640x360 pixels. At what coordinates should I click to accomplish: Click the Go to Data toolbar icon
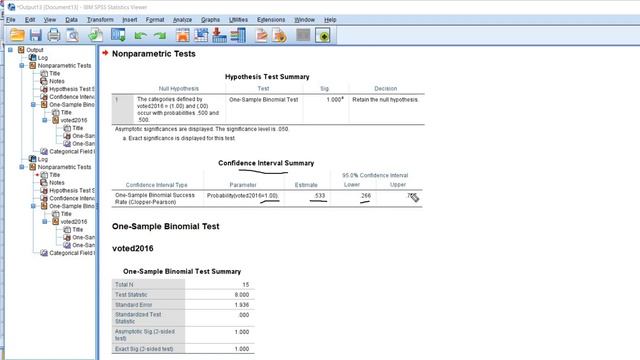point(183,35)
